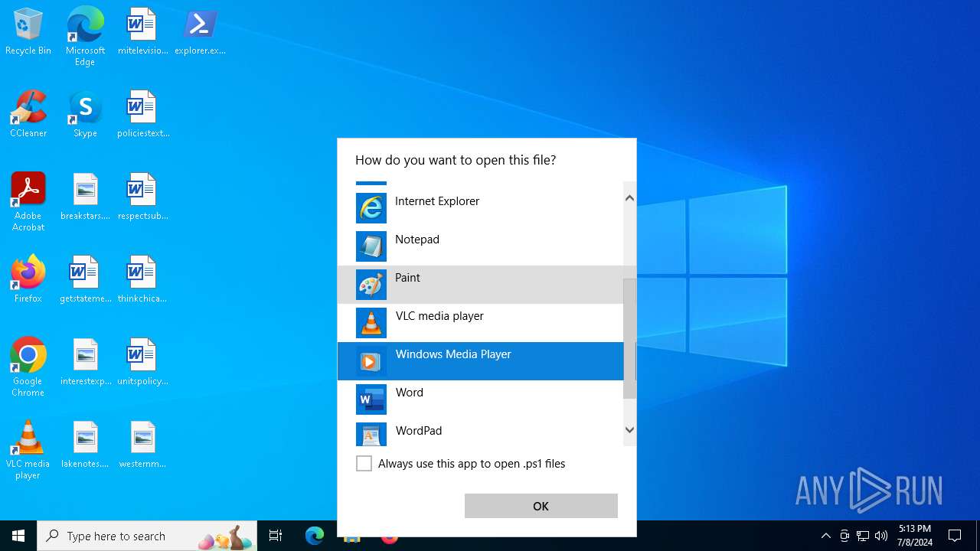The image size is (980, 551).
Task: Open the Windows Start menu
Action: coord(18,536)
